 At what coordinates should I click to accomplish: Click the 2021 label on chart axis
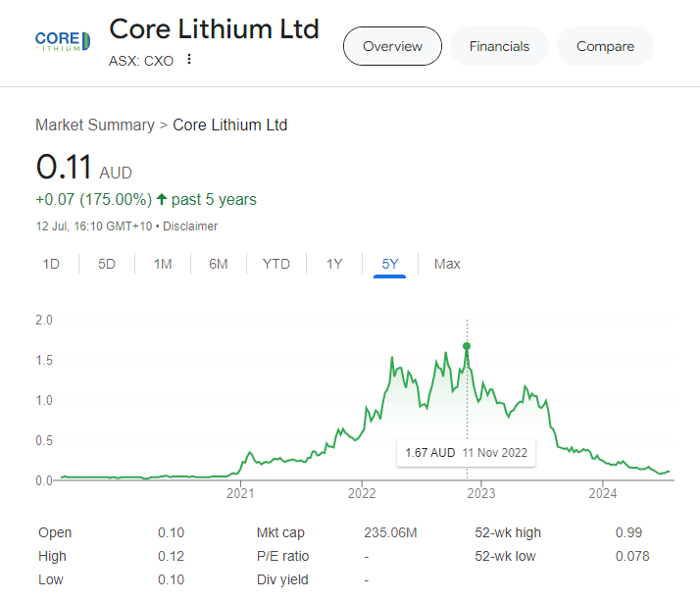click(x=240, y=493)
